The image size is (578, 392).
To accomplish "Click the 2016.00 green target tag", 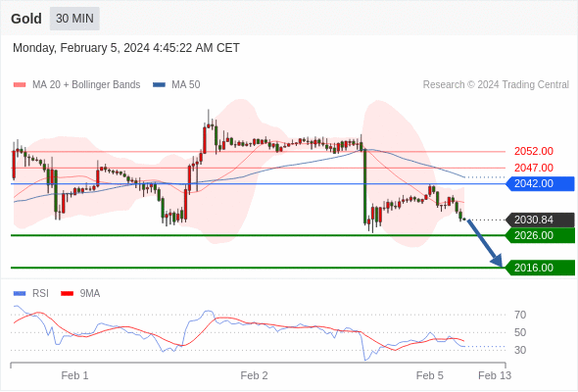I will click(540, 268).
